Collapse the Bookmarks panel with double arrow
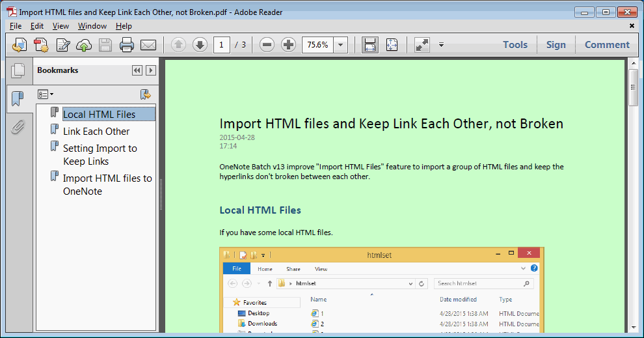644x338 pixels. [137, 70]
